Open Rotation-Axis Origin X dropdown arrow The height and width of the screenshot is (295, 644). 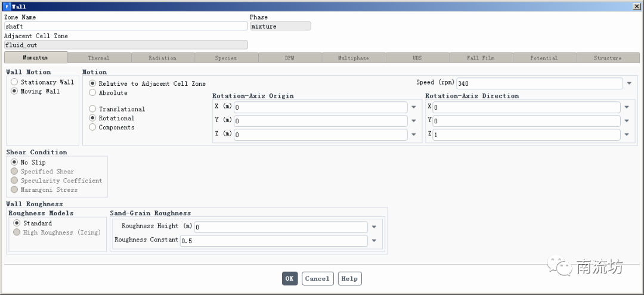414,107
